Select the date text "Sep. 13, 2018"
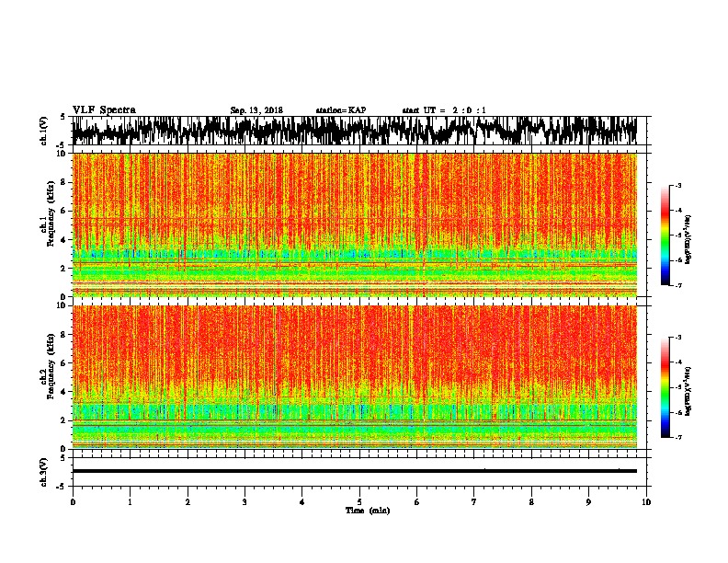 coord(256,110)
